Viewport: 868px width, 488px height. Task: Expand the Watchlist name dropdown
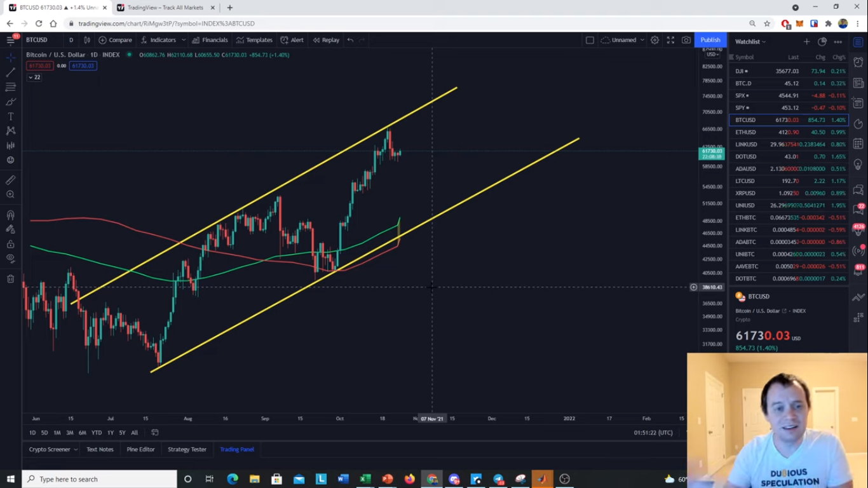coord(750,42)
